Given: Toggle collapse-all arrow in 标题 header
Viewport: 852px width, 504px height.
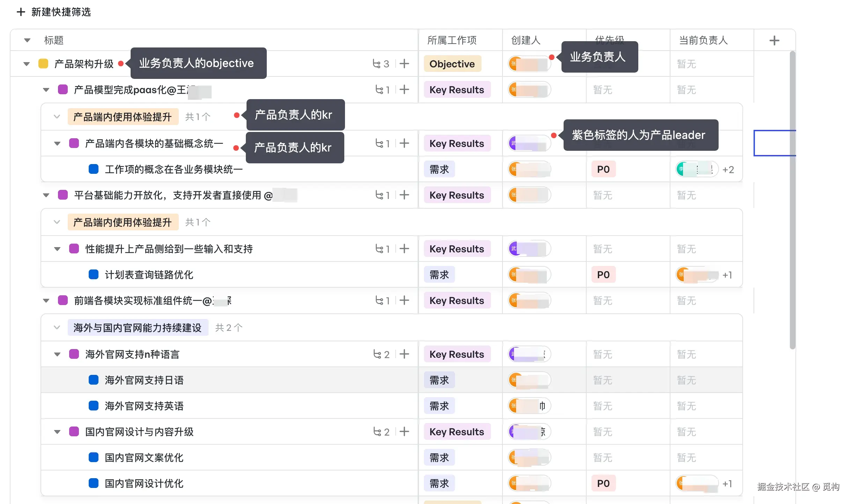Looking at the screenshot, I should coord(27,40).
